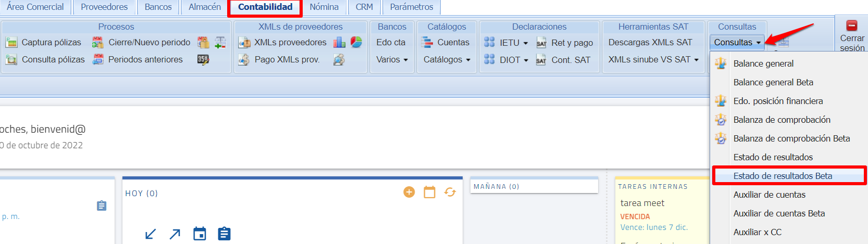Expand the DIOT dropdown
This screenshot has height=244, width=868.
526,60
